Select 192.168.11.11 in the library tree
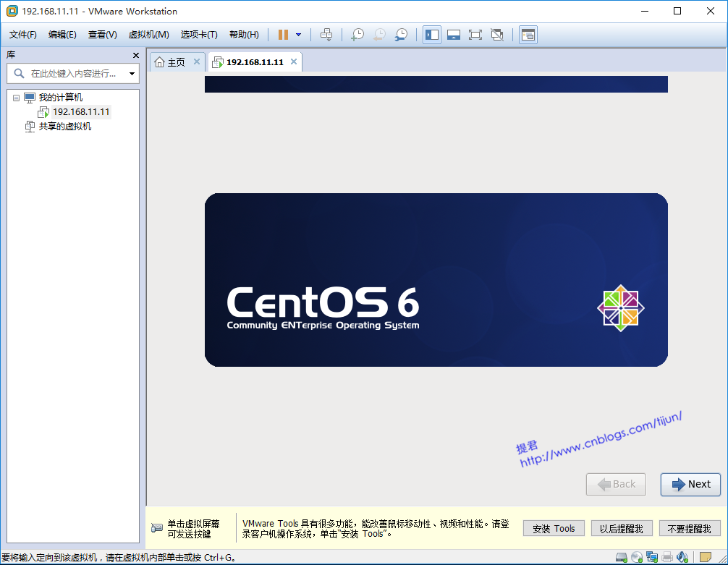Screen dimensions: 728x565 81,112
